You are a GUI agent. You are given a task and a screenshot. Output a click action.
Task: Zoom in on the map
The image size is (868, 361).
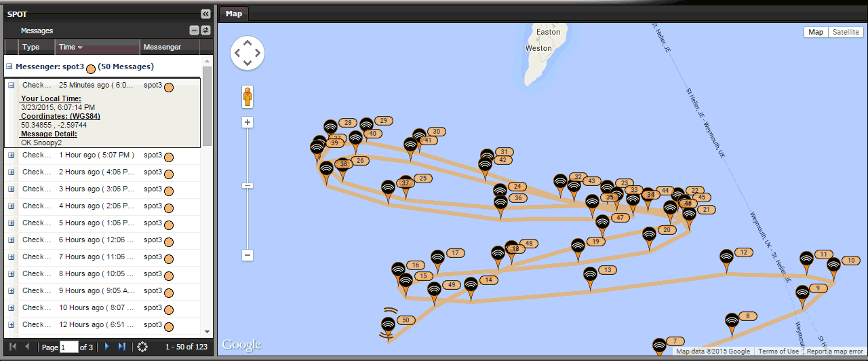pos(248,123)
